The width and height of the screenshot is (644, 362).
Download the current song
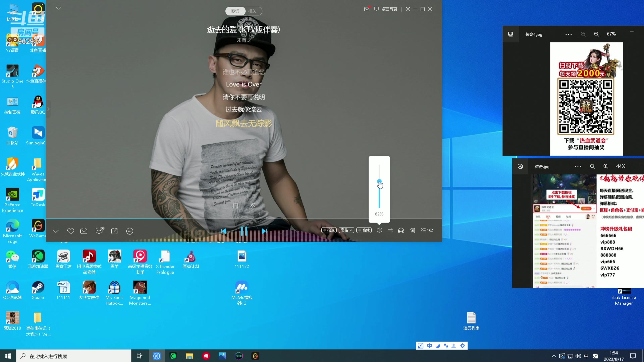coord(84,231)
